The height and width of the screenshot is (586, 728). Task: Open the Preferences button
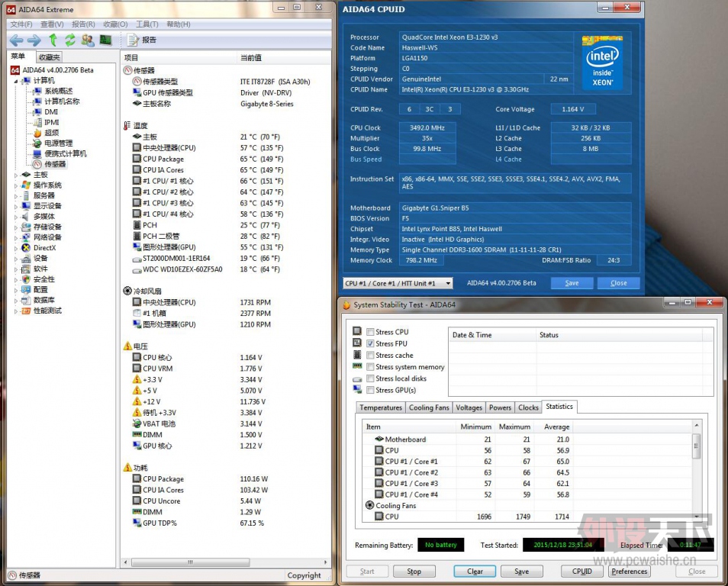tap(629, 572)
